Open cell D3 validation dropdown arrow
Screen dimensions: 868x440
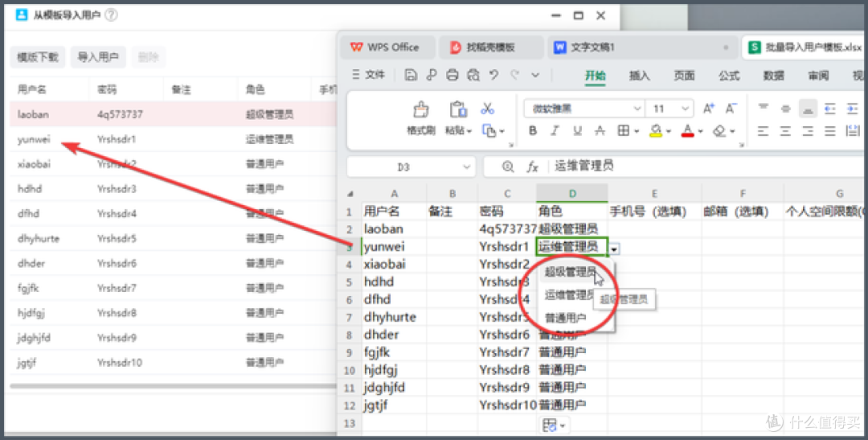614,249
